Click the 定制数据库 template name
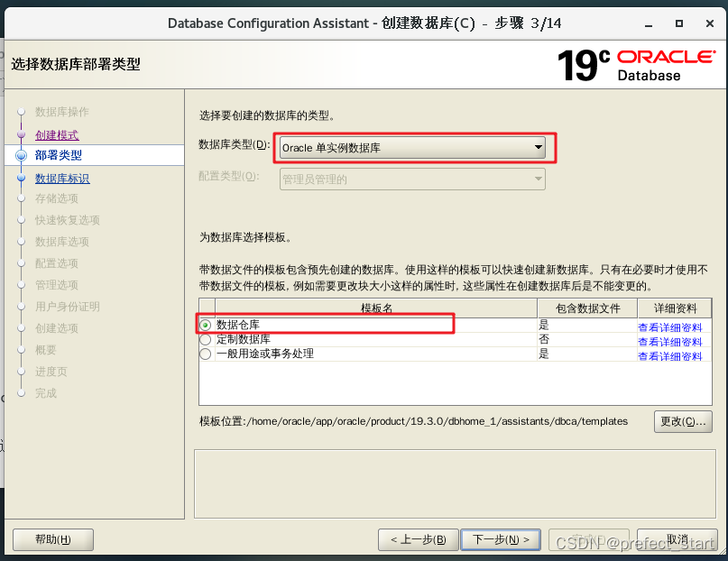The image size is (728, 561). click(244, 339)
